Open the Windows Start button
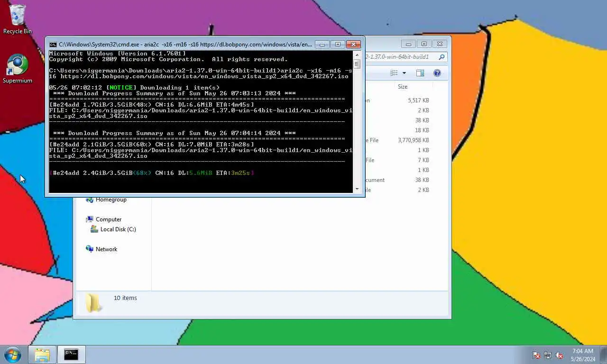Viewport: 607px width, 364px height. pyautogui.click(x=12, y=355)
